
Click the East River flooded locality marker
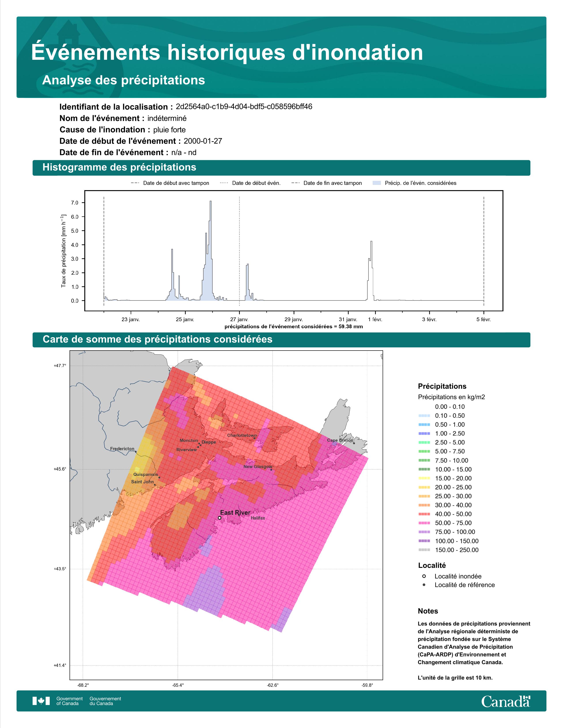coord(219,518)
